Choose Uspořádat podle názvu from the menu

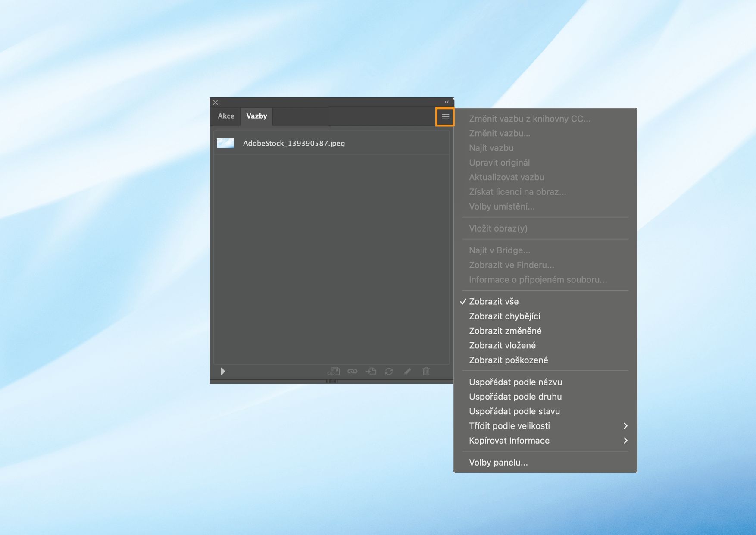click(x=515, y=382)
